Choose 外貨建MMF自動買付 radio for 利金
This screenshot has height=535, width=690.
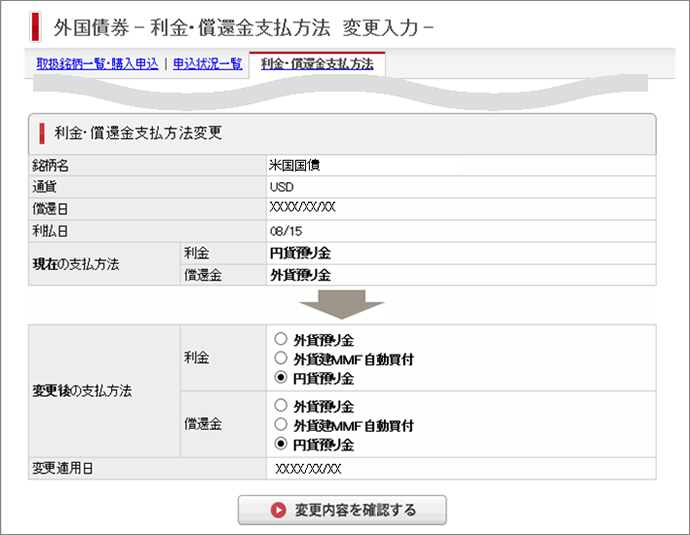pyautogui.click(x=281, y=359)
